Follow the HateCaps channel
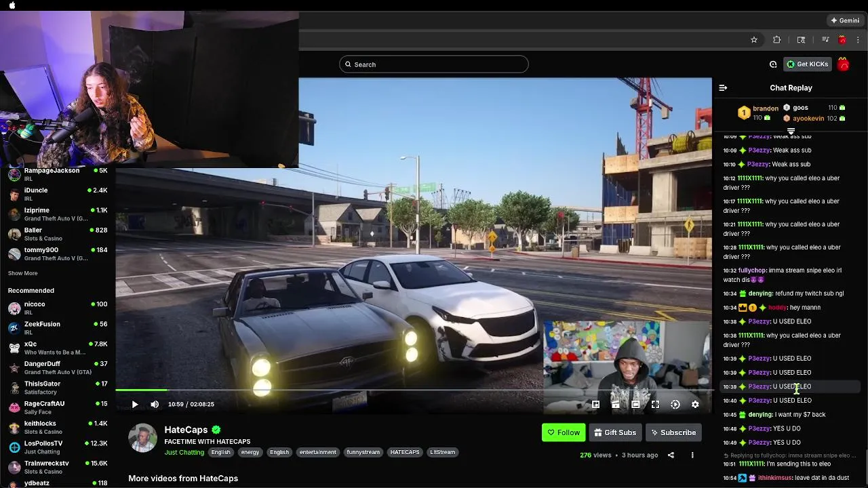The height and width of the screenshot is (488, 868). click(x=564, y=432)
